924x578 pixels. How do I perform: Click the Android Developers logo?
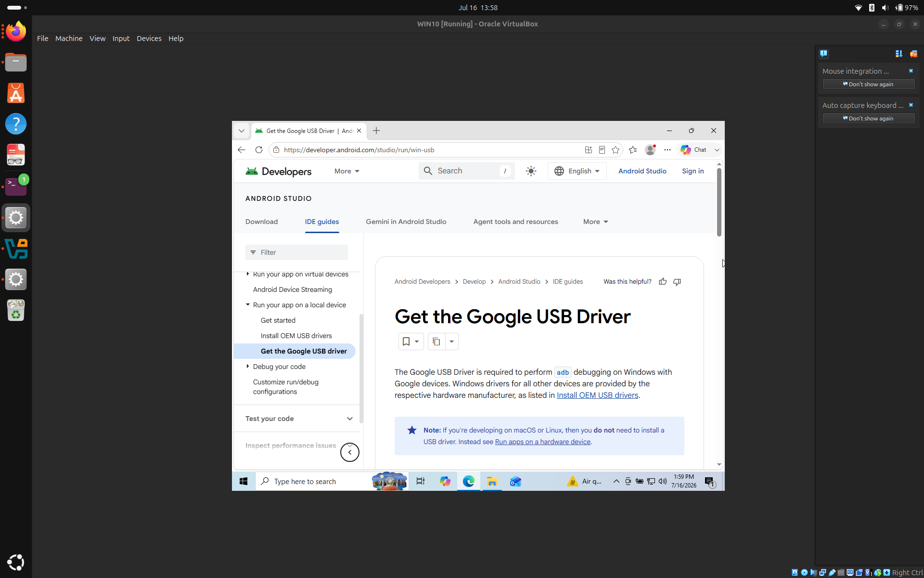click(279, 171)
